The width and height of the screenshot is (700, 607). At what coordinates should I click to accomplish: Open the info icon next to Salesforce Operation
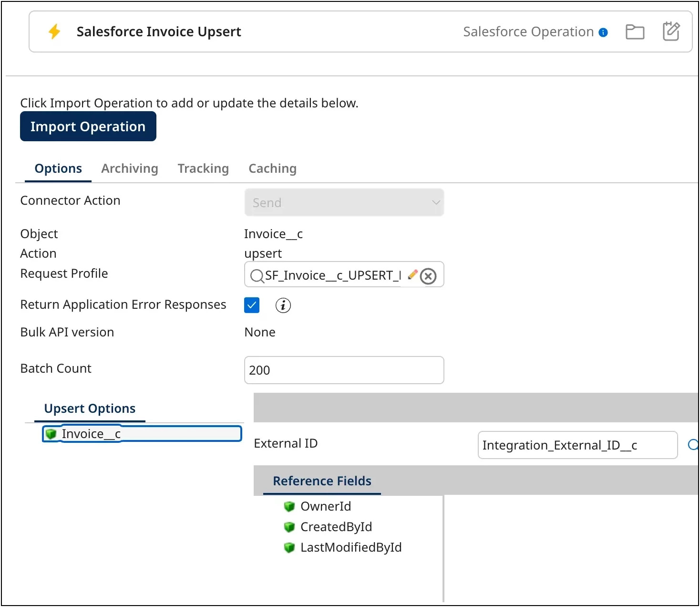[x=603, y=32]
